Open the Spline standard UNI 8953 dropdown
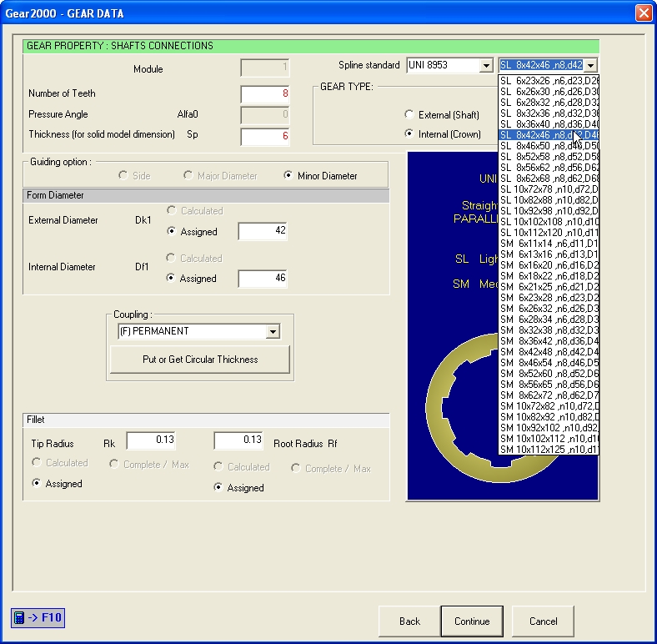 coord(486,65)
